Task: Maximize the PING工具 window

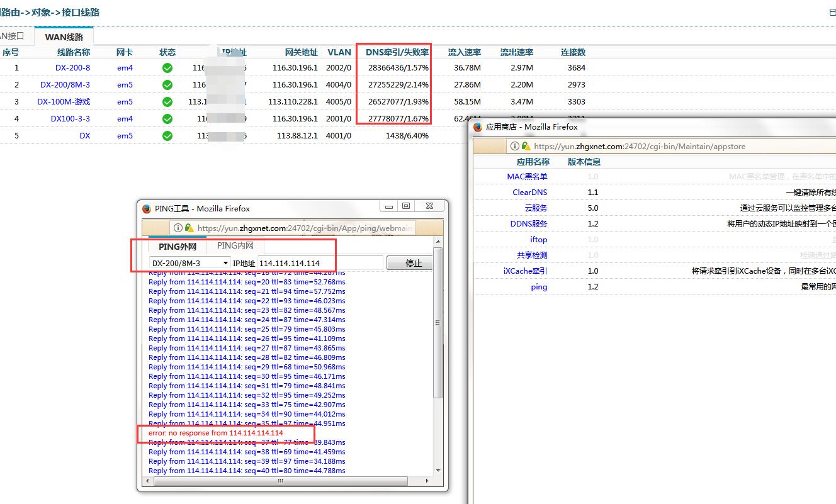Action: 406,206
